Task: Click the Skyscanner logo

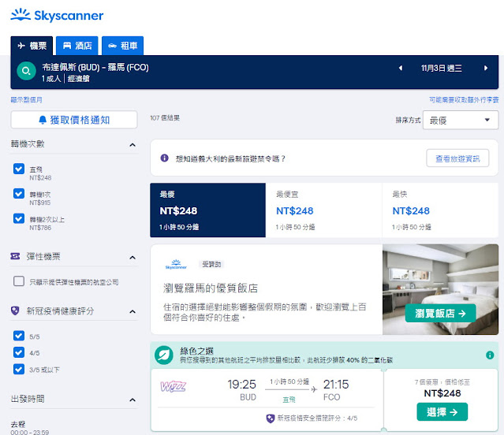Action: pos(57,15)
